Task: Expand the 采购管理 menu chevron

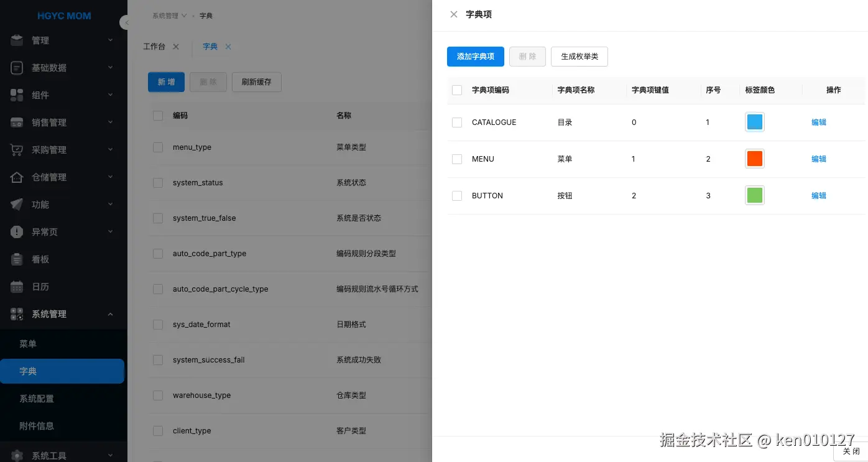Action: click(x=111, y=150)
